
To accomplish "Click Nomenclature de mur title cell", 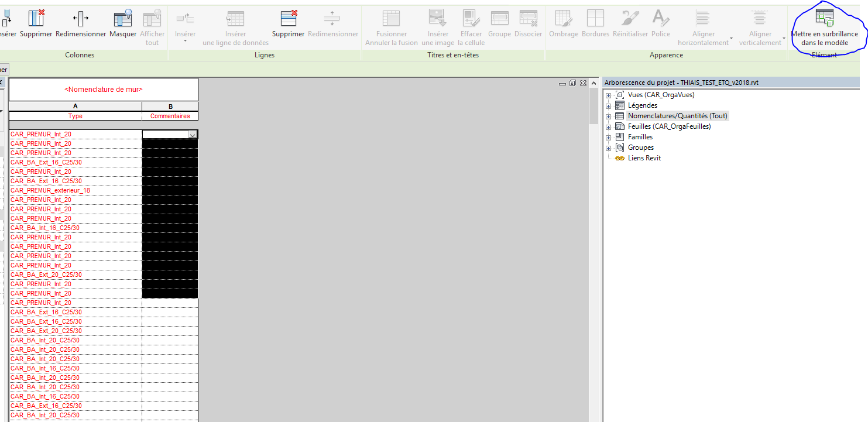I will tap(104, 90).
